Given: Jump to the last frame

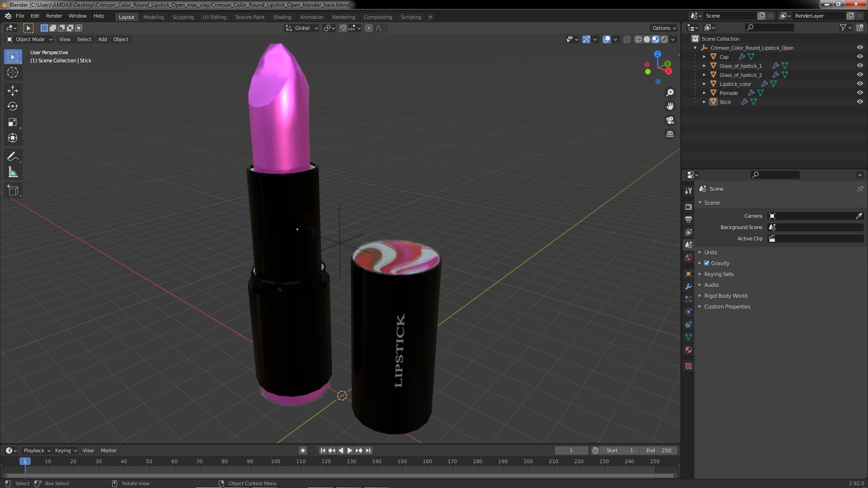Looking at the screenshot, I should tap(368, 450).
